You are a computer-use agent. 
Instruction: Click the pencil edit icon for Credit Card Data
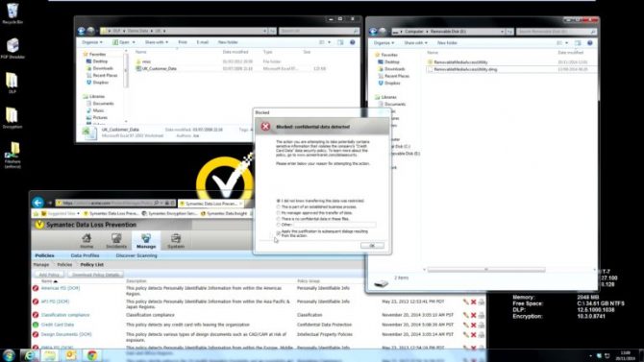[466, 325]
